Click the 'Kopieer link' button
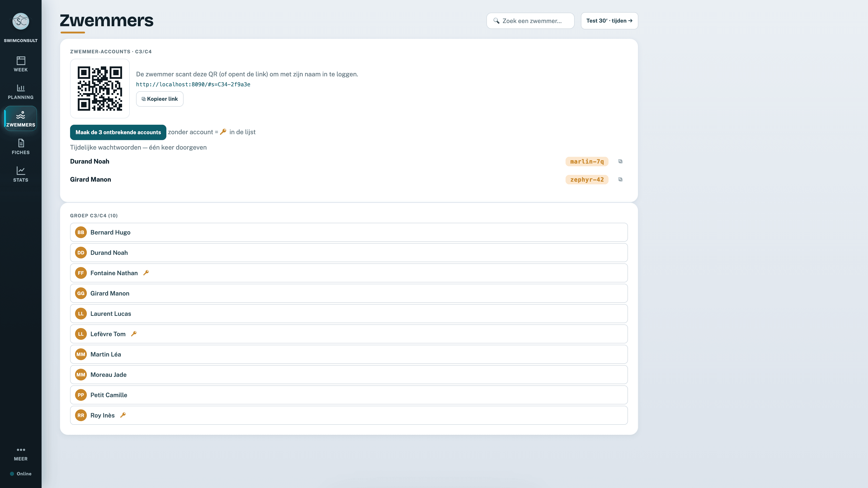The height and width of the screenshot is (488, 868). (160, 99)
